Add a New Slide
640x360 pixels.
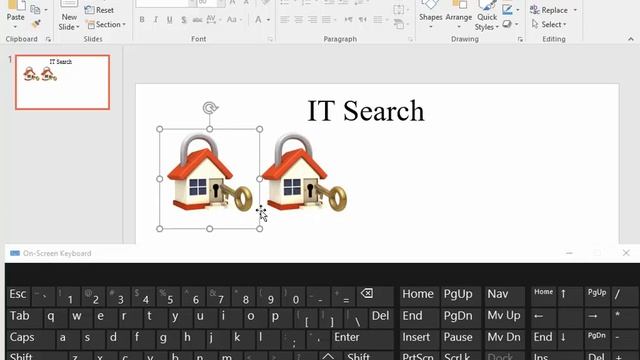[x=69, y=15]
